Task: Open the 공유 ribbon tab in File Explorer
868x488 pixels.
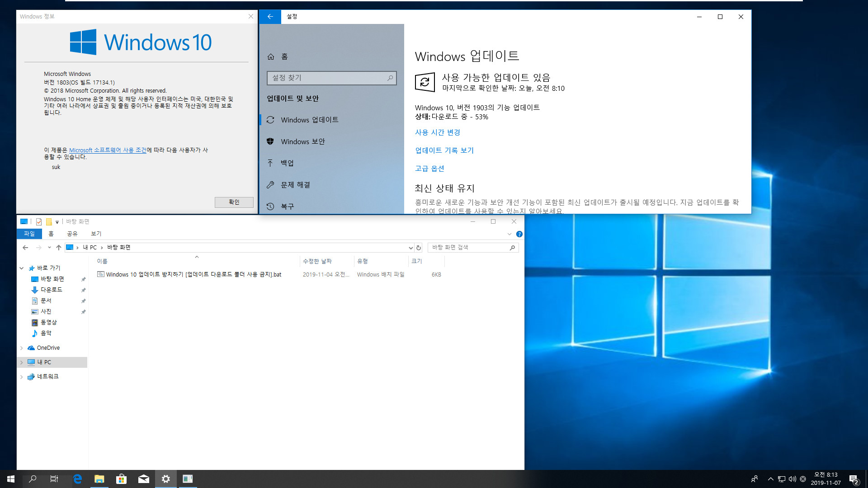Action: click(72, 234)
